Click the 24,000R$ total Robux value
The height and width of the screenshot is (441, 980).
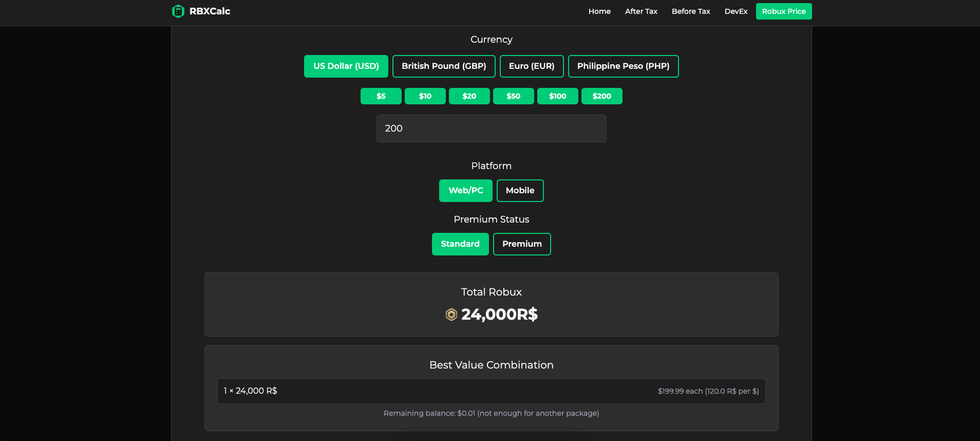pos(499,315)
